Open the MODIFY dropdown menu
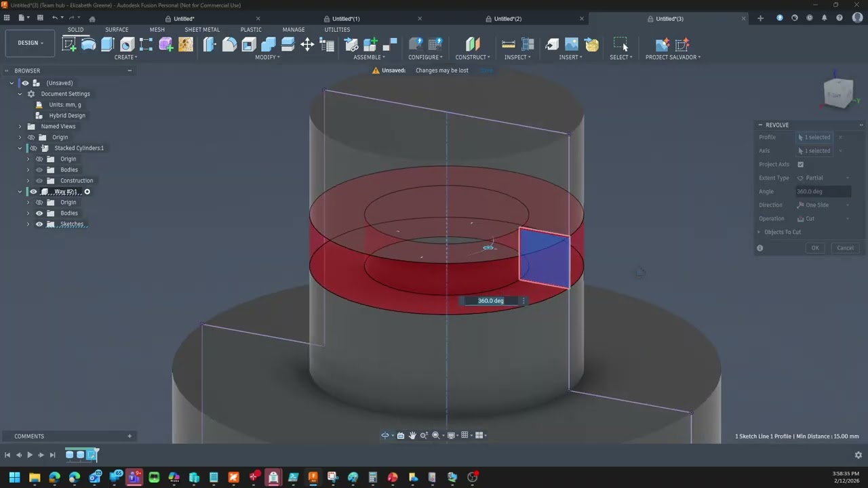This screenshot has width=868, height=488. point(267,57)
